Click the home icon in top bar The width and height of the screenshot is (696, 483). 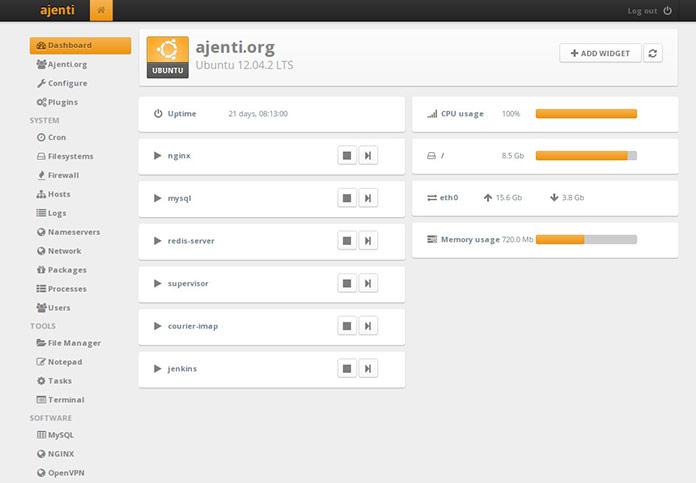[101, 10]
